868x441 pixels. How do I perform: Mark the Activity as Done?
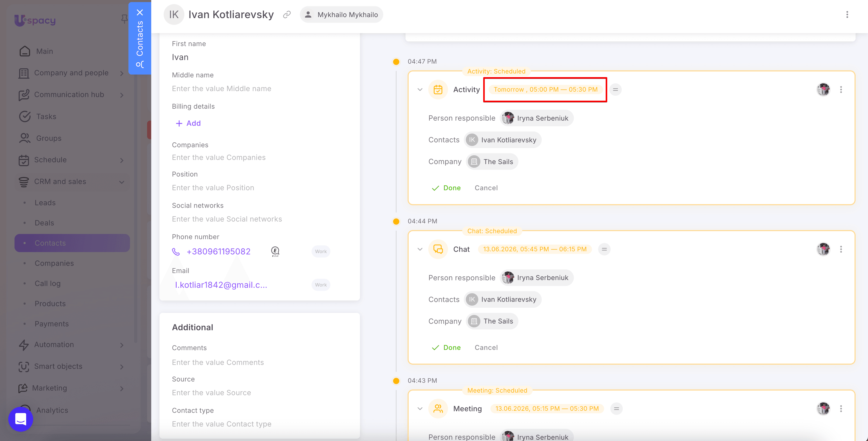(x=446, y=188)
